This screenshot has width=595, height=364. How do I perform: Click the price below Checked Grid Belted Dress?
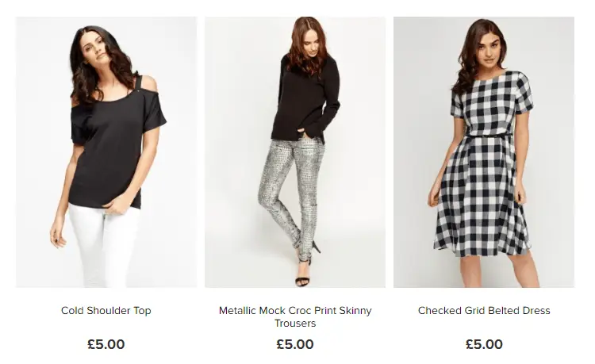pos(484,344)
